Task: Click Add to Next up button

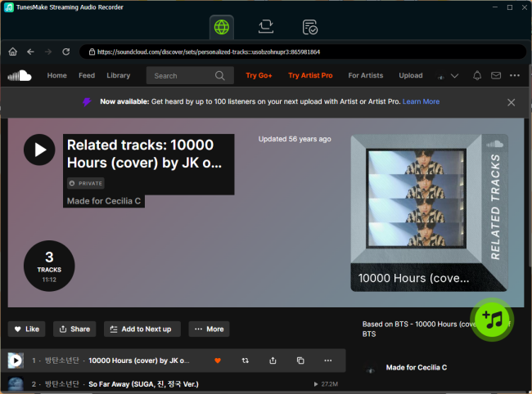Action: point(142,329)
